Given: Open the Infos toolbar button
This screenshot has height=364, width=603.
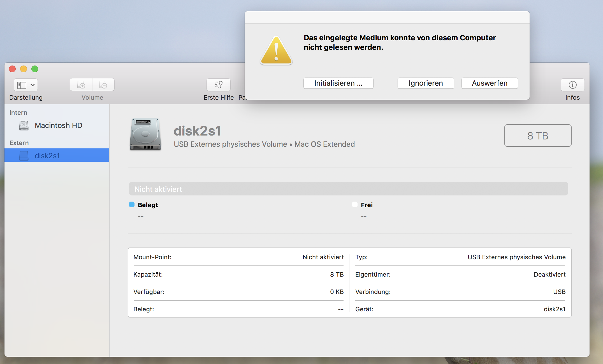Looking at the screenshot, I should tap(572, 85).
